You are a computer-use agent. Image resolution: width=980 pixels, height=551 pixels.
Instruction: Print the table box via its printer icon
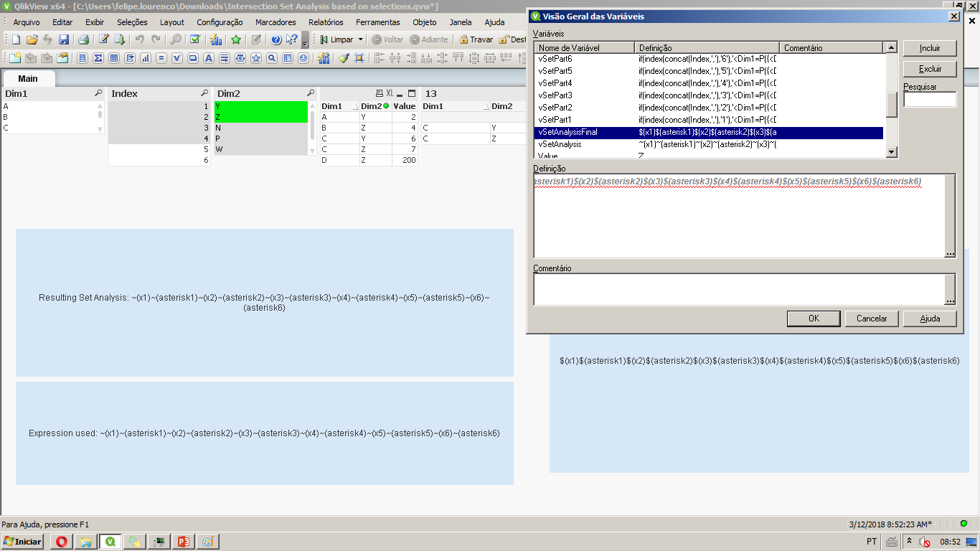point(380,93)
